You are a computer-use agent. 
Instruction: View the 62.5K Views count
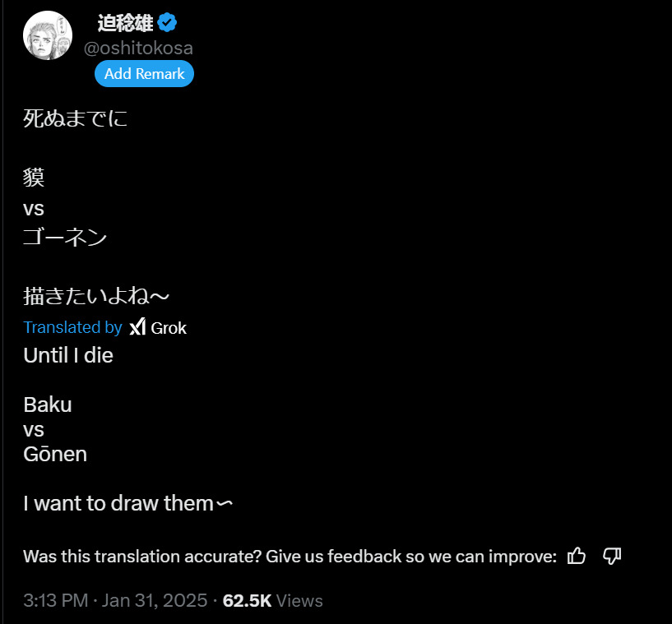(272, 601)
